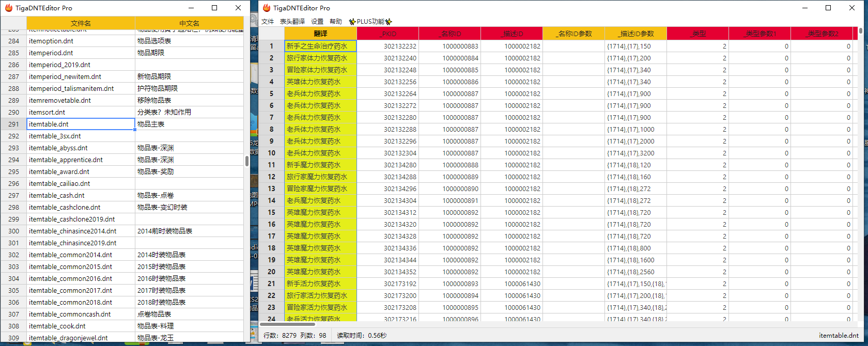Click the 新手魔力恢复药水 translation cell

tap(320, 165)
